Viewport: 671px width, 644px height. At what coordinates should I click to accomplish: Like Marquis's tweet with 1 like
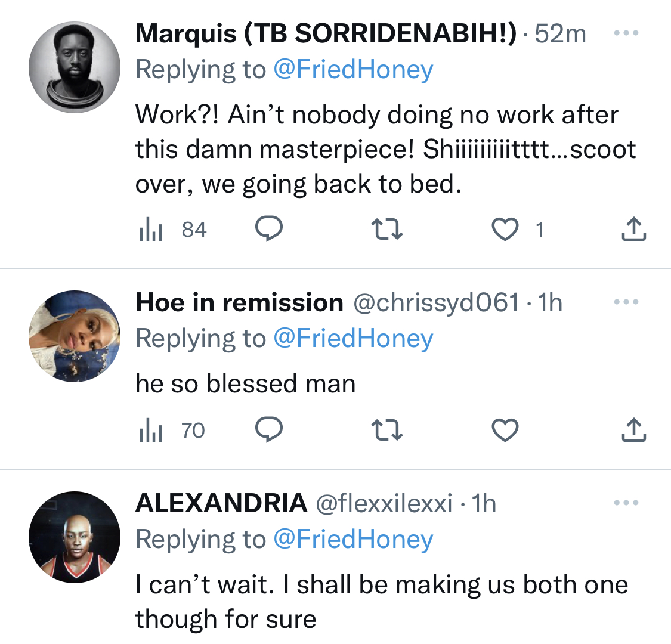505,230
